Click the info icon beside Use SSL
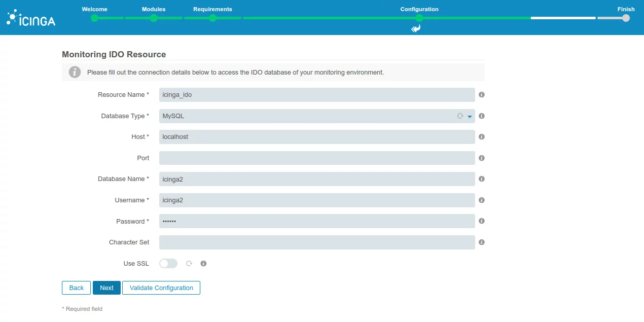This screenshot has height=322, width=644. click(x=203, y=264)
